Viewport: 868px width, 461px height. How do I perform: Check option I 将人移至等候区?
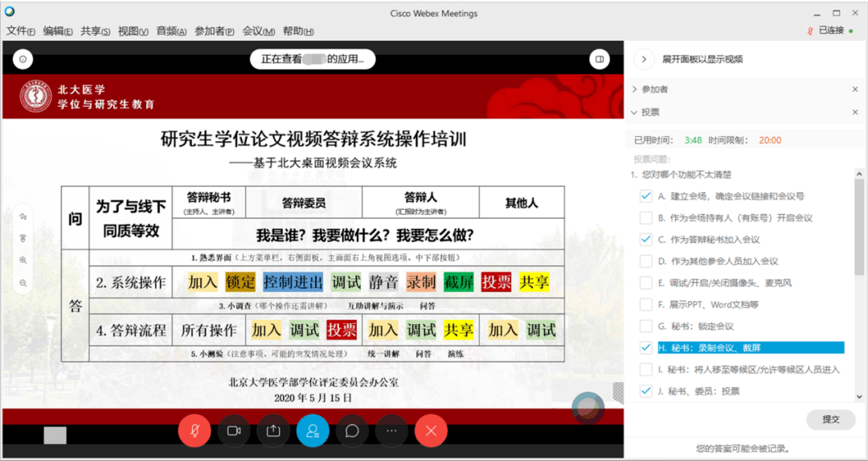click(x=645, y=369)
